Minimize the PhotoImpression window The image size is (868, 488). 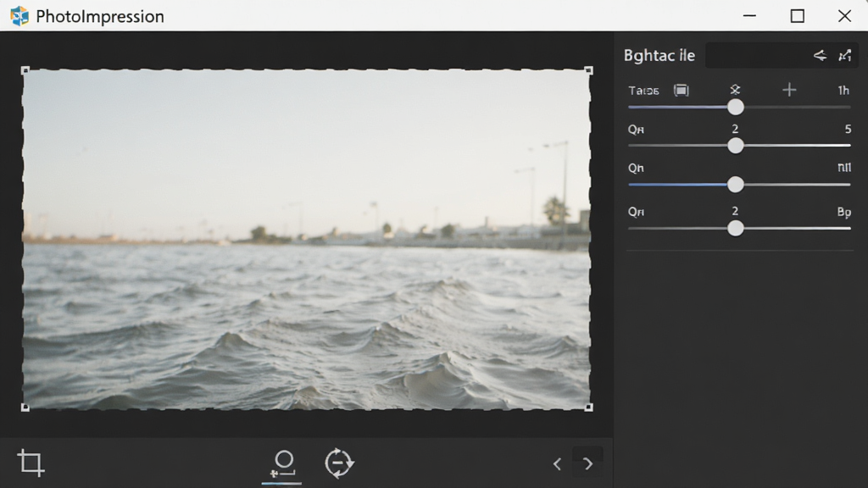749,16
